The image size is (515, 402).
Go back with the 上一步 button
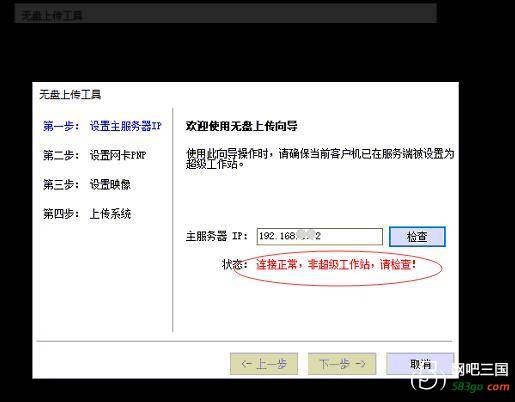pyautogui.click(x=264, y=364)
